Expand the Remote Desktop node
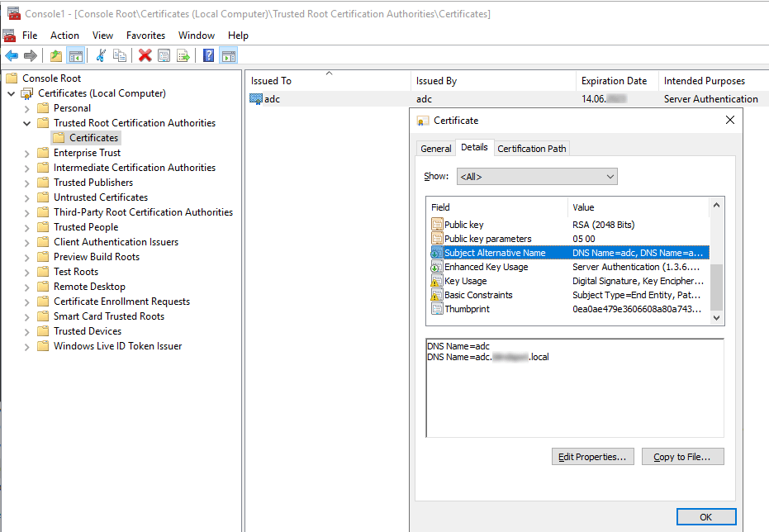The image size is (769, 532). (x=27, y=287)
